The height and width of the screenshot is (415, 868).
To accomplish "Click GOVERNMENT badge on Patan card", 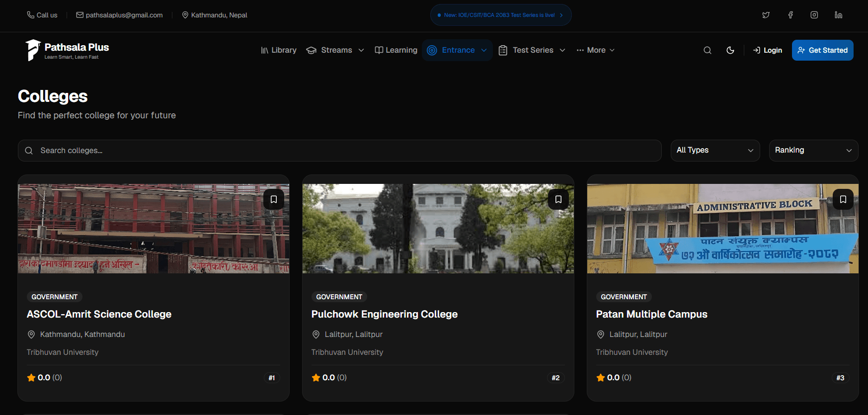I will click(624, 297).
